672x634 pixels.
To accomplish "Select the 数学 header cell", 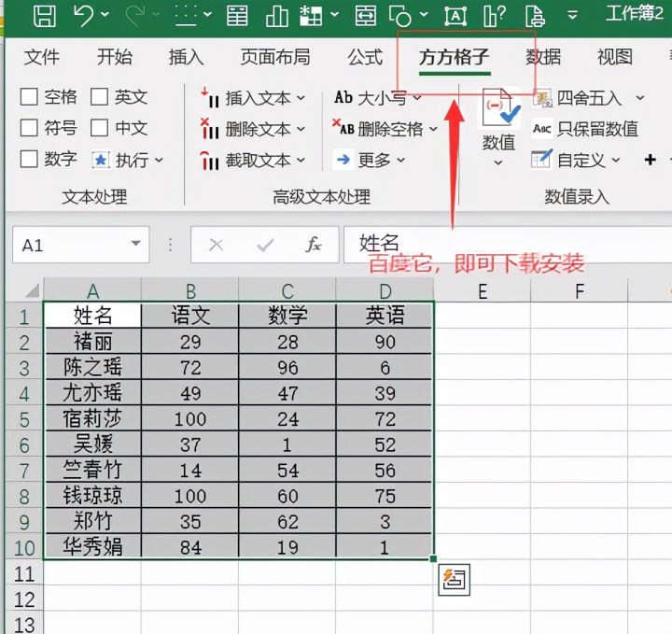I will tap(287, 315).
